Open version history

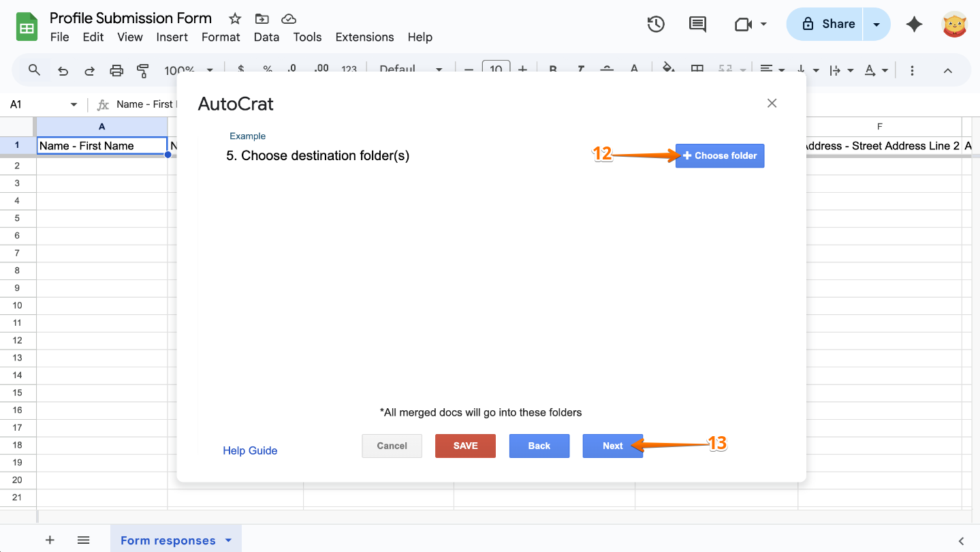click(655, 24)
